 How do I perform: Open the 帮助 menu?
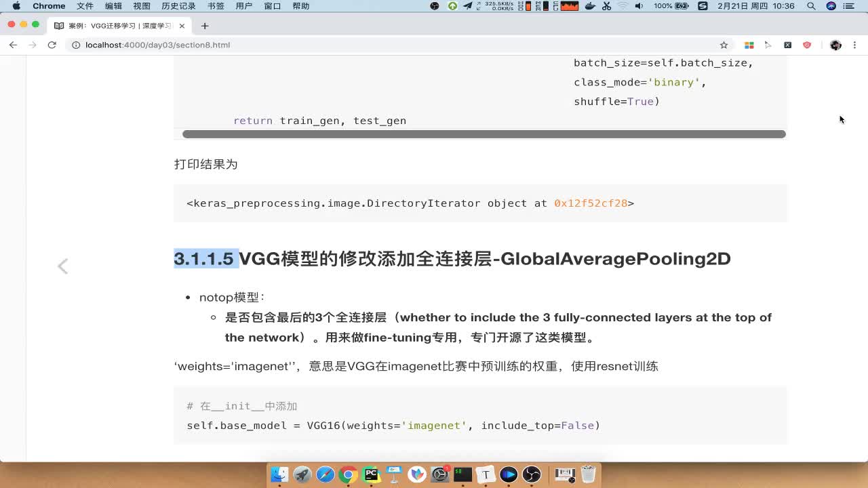(x=300, y=6)
